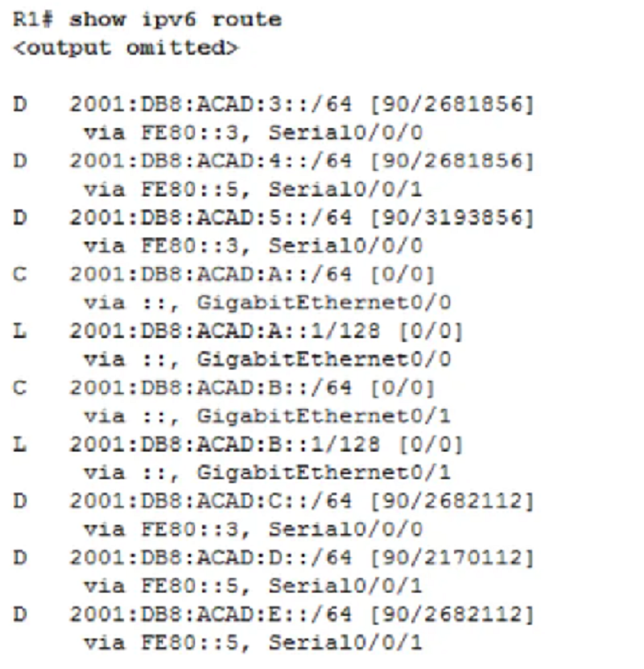Click the connected route 2001:DB8:ACAD:B::/64
Screen dimensions: 644x669
tap(211, 388)
